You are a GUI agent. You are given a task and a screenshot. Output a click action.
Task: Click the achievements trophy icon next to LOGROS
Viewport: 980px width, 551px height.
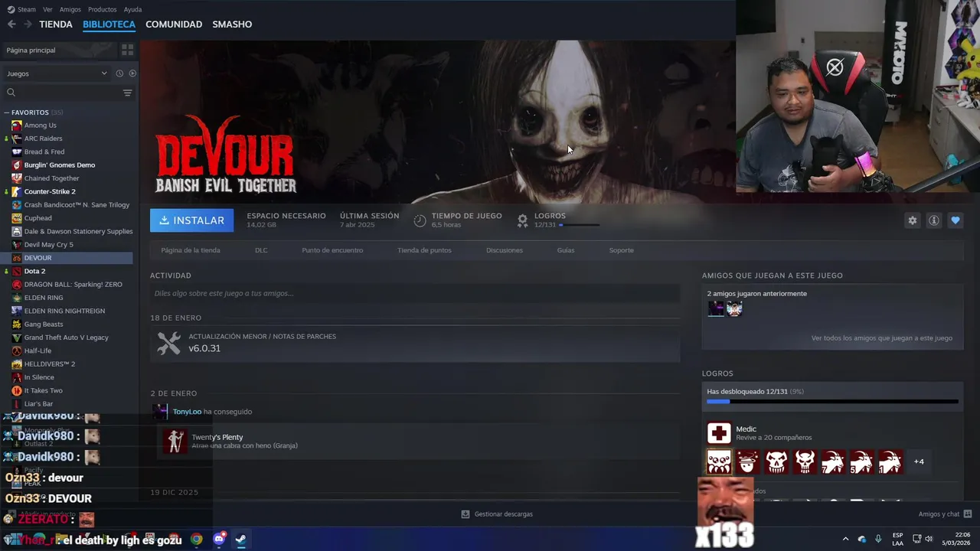[x=522, y=220]
